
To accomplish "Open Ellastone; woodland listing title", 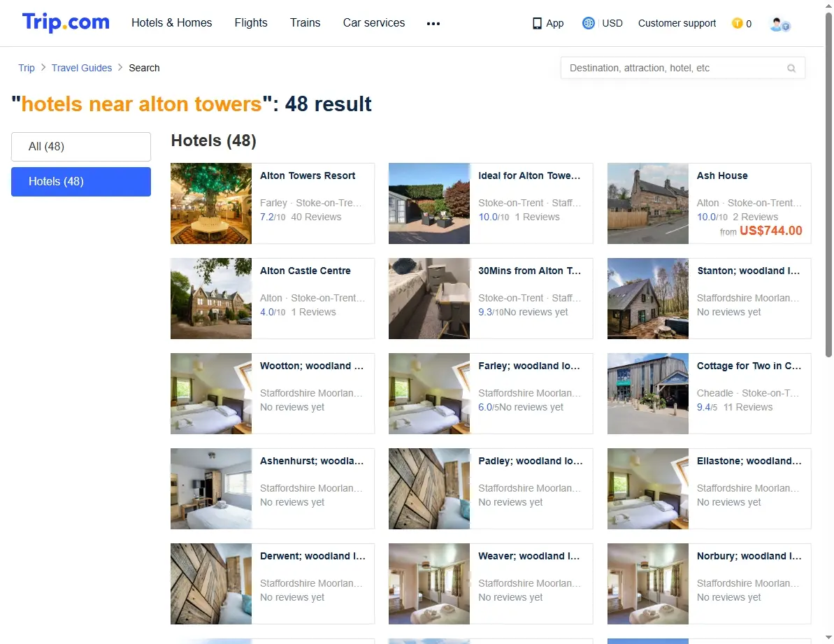I will pos(749,461).
